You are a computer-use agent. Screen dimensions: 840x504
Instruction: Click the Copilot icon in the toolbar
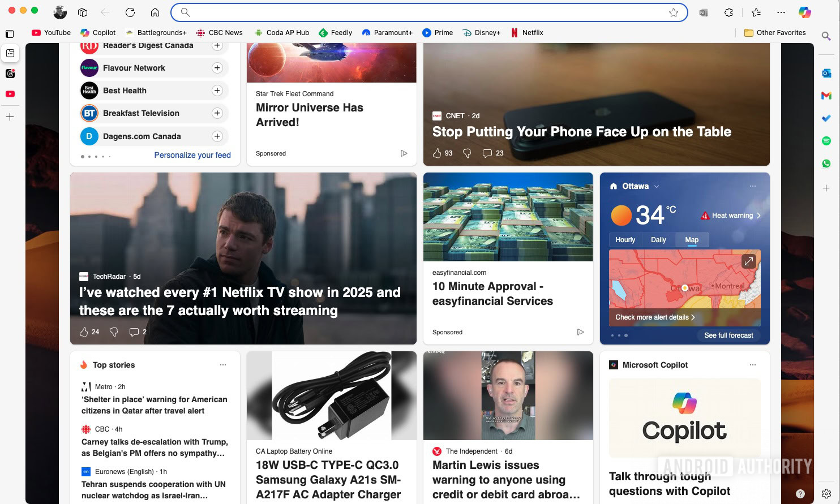tap(804, 12)
